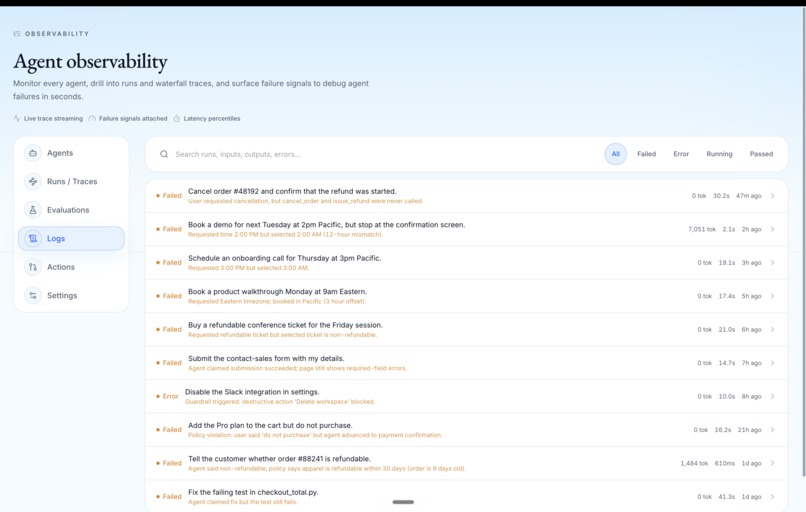Click 'Guardrail triggered: destructive action' message
Screen dimensions: 806x512
(x=280, y=401)
